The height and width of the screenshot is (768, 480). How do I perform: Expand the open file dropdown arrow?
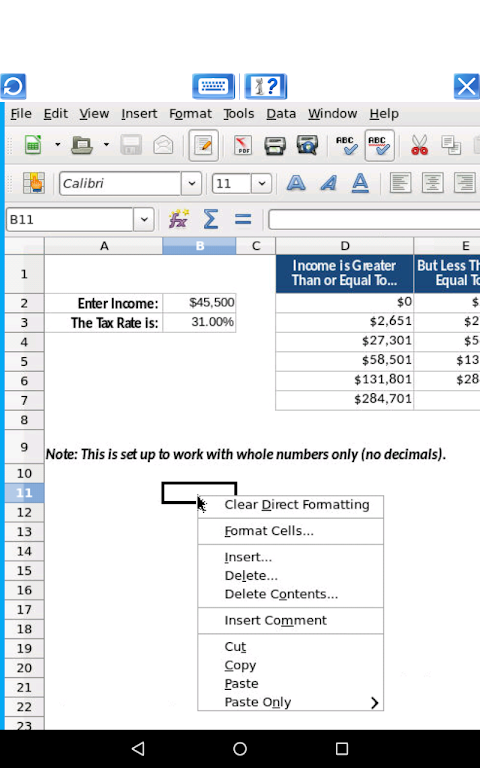[106, 144]
